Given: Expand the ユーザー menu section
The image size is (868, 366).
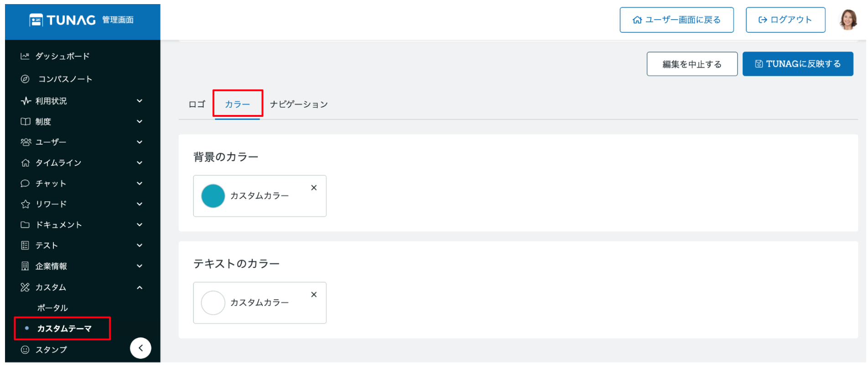Looking at the screenshot, I should (x=140, y=142).
